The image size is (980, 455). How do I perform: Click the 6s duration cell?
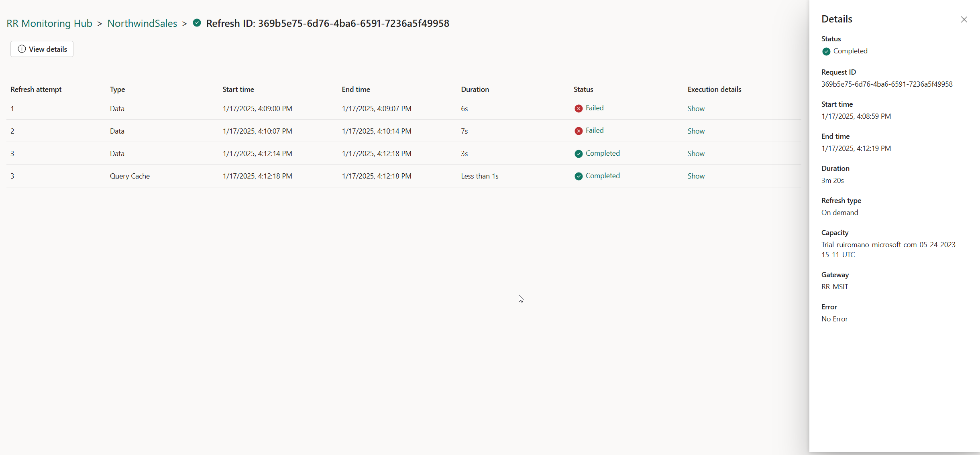(x=465, y=109)
